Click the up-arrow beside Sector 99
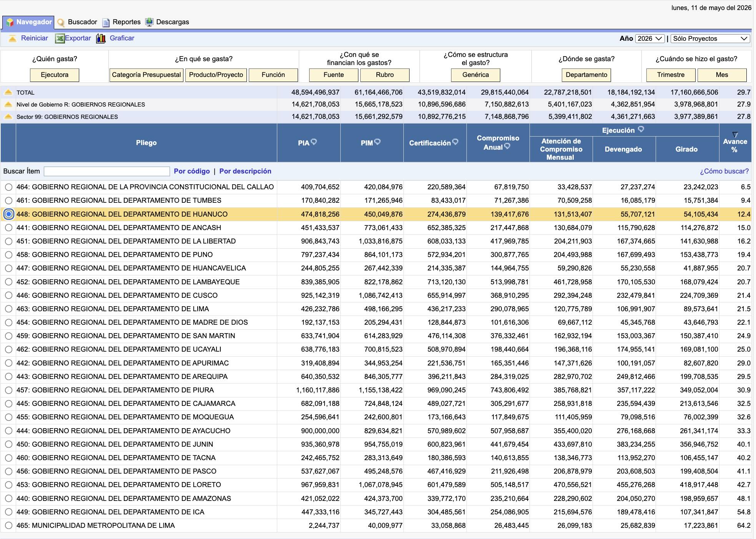The width and height of the screenshot is (756, 539). (8, 117)
